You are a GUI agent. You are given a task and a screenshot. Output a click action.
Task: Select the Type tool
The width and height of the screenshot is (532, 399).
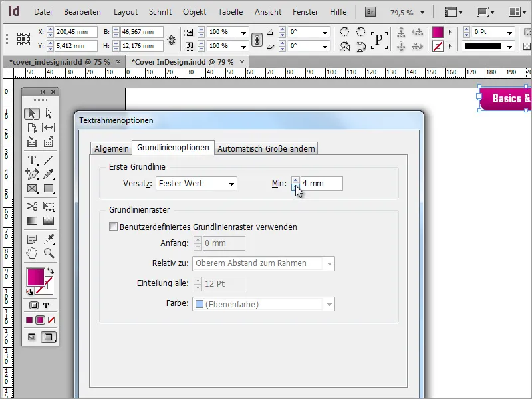point(32,160)
